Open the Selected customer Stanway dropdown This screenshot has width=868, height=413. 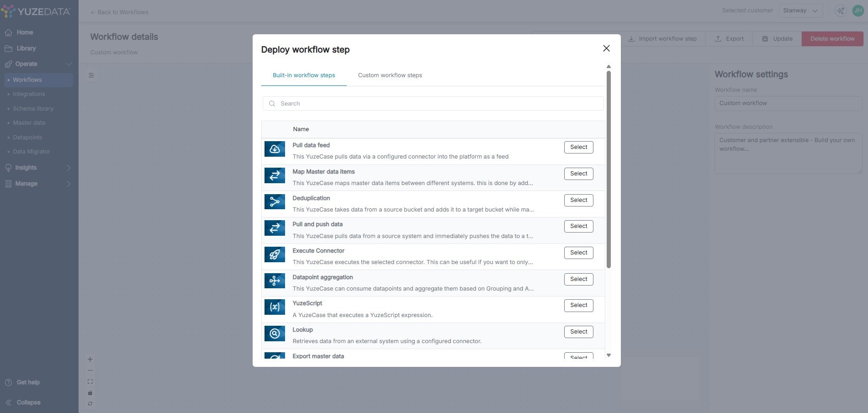[x=800, y=11]
